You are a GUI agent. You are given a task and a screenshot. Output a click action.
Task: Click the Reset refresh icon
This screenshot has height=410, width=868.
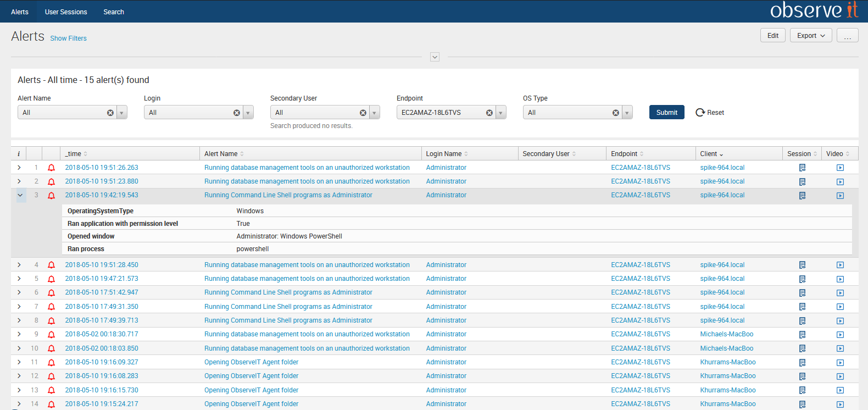click(700, 113)
